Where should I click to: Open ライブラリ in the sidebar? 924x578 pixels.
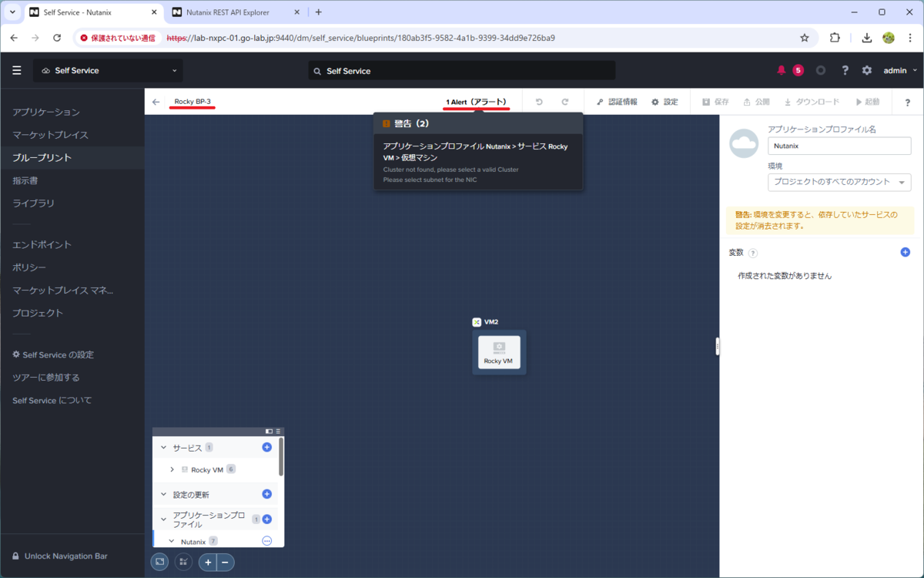pos(34,203)
